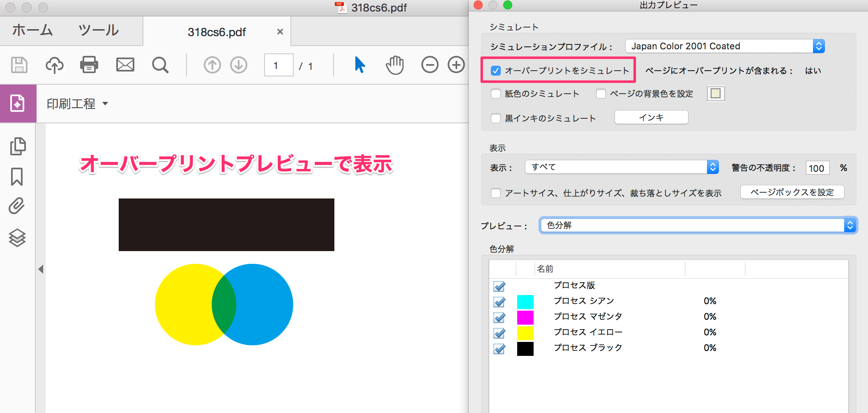The width and height of the screenshot is (868, 413).
Task: Switch to the ツール tab
Action: click(98, 30)
